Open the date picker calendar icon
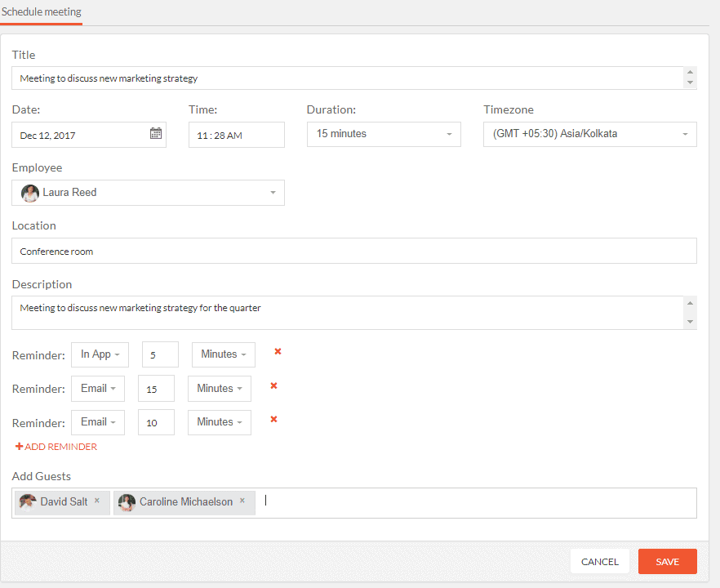The image size is (720, 588). [156, 133]
